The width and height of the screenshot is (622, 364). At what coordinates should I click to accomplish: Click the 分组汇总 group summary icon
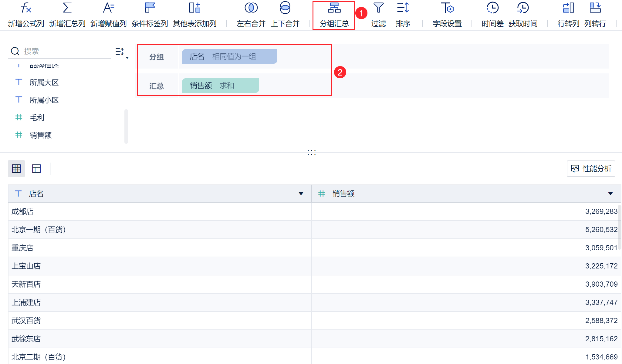334,8
